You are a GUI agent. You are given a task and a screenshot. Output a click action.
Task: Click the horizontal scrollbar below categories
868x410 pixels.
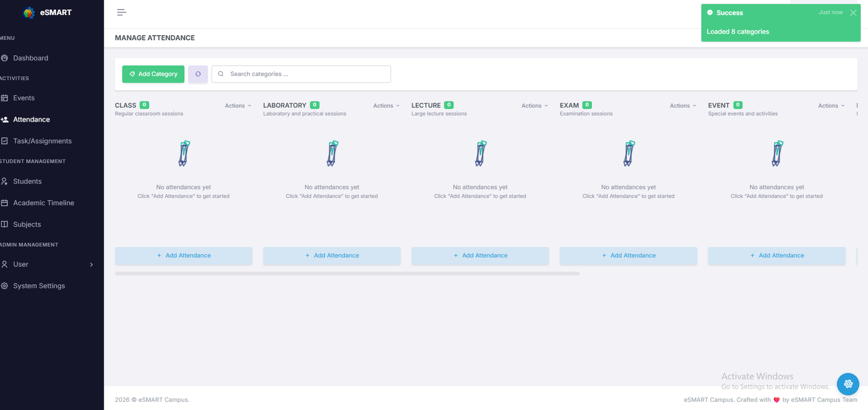(x=347, y=274)
